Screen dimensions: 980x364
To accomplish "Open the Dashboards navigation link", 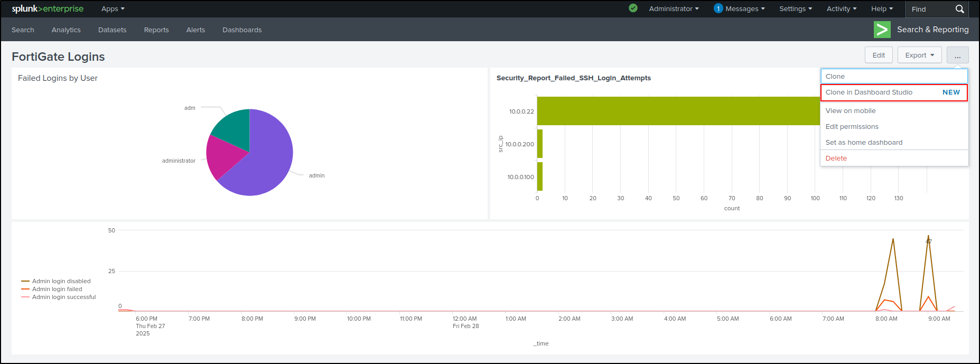I will click(x=242, y=30).
